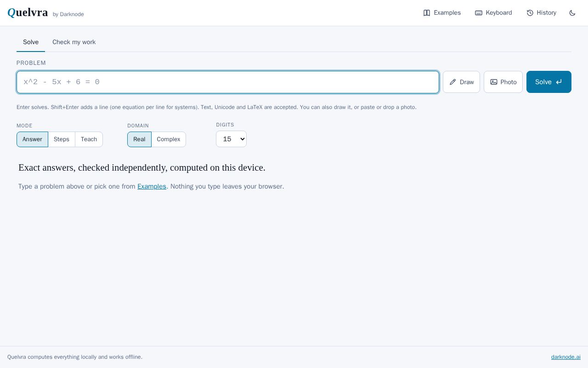
Task: Select Complex domain
Action: [x=169, y=139]
